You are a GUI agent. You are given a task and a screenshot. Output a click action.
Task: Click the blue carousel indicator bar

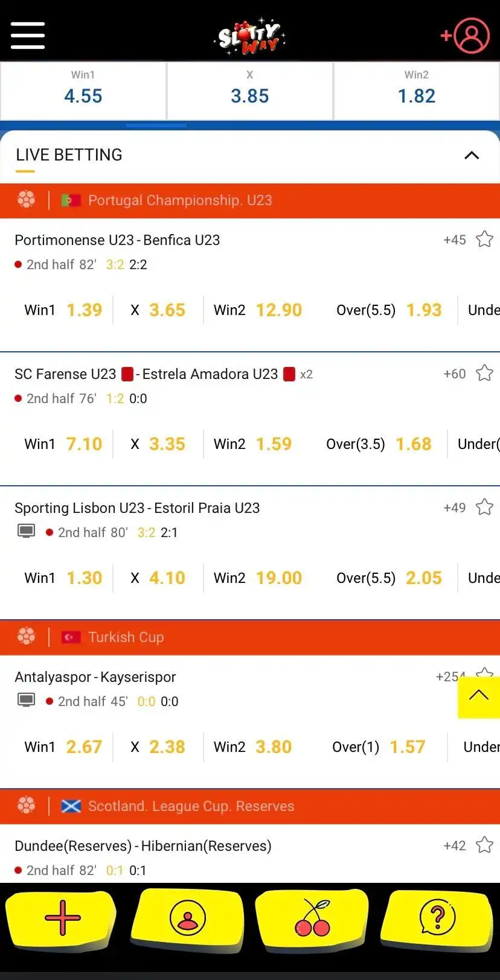click(156, 126)
